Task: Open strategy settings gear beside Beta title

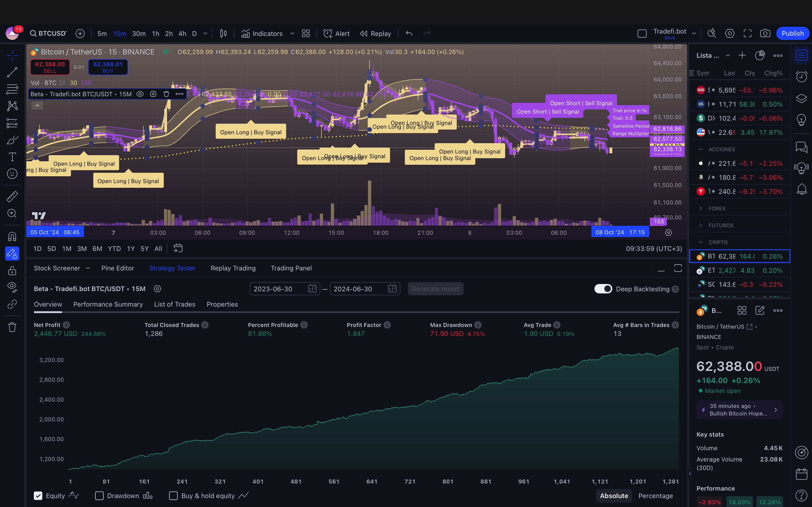Action: pyautogui.click(x=157, y=289)
